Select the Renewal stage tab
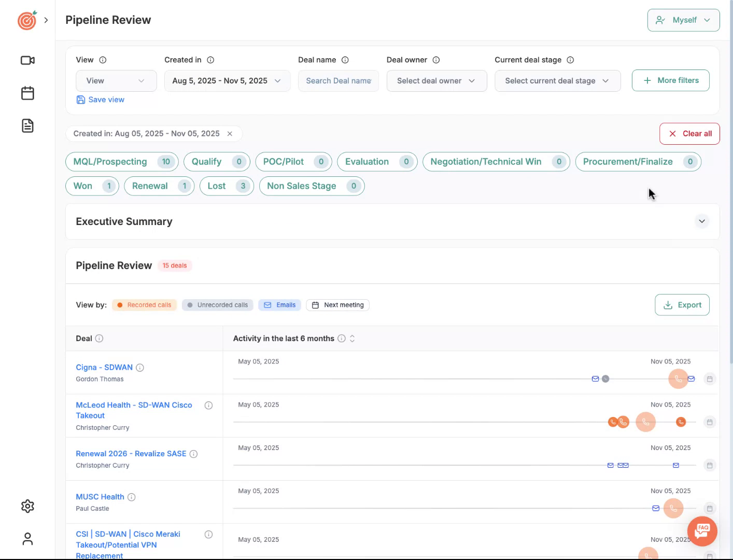Image resolution: width=733 pixels, height=560 pixels. click(159, 186)
